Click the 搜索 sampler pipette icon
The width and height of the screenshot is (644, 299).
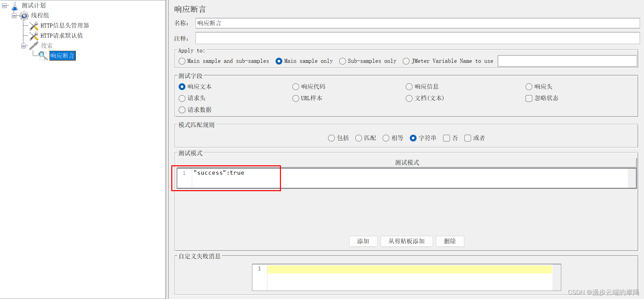tap(34, 46)
